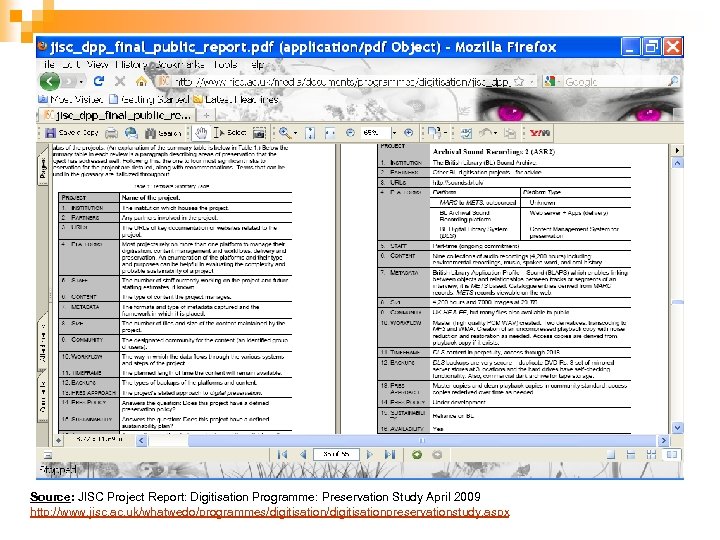The image size is (720, 540).
Task: Click the page number field
Action: 337,455
